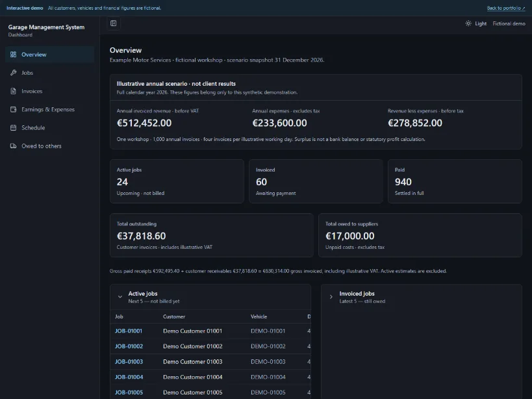Click the DEMO-01004 vehicle cell
532x399 pixels.
(268, 377)
